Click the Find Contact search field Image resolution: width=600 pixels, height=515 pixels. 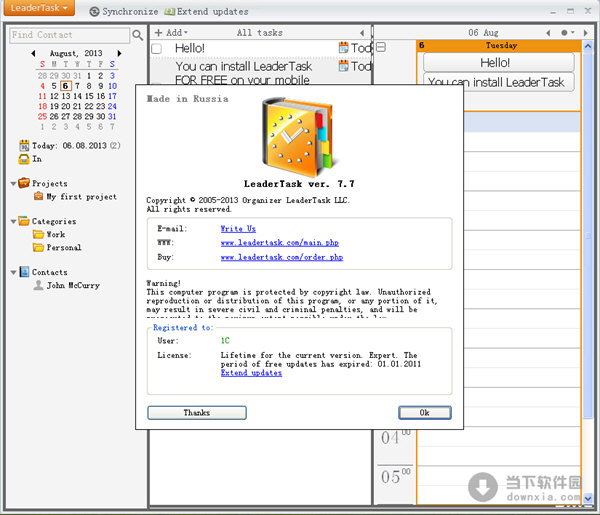[69, 35]
